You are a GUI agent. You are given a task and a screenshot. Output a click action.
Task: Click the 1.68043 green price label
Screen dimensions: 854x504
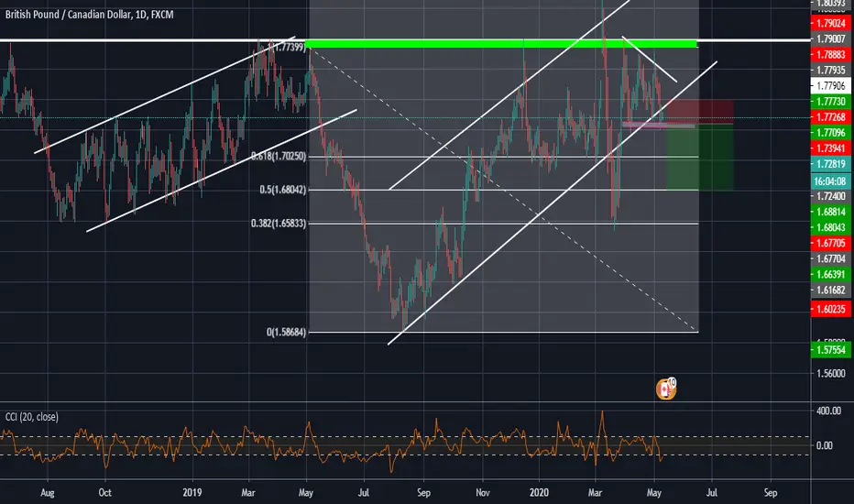830,227
